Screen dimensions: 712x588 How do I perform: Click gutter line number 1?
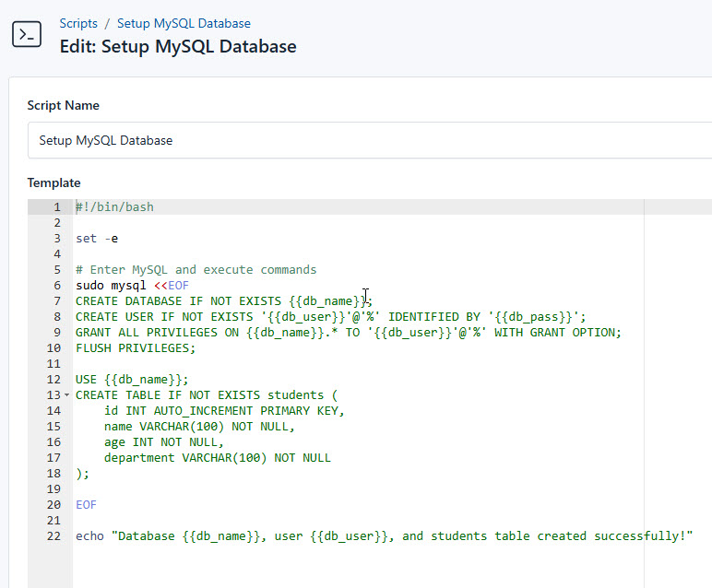pyautogui.click(x=57, y=206)
